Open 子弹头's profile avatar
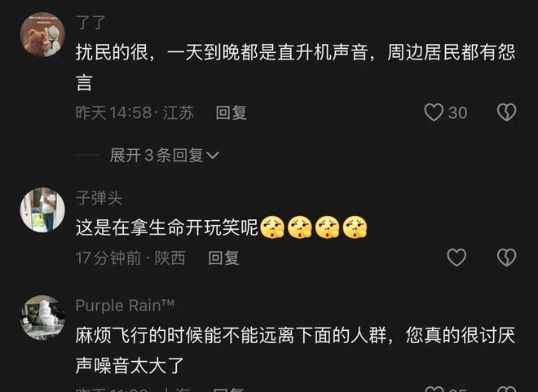The height and width of the screenshot is (392, 538). coord(42,210)
